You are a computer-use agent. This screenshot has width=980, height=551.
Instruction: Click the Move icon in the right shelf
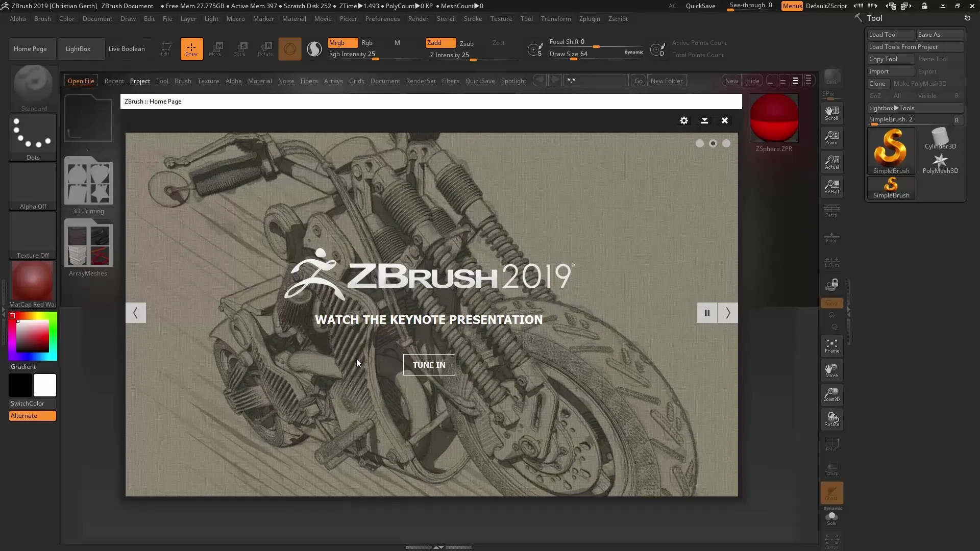pos(831,370)
